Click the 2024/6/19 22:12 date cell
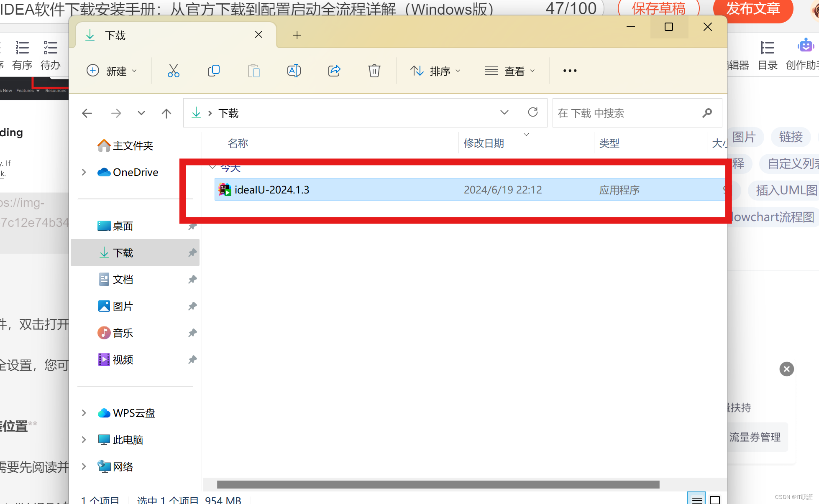Viewport: 819px width, 504px height. 503,190
